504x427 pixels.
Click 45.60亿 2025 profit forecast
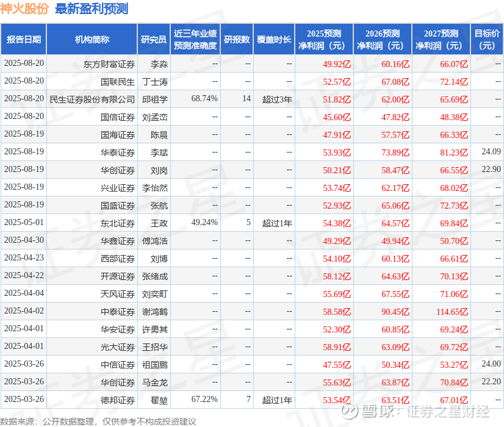click(x=337, y=117)
